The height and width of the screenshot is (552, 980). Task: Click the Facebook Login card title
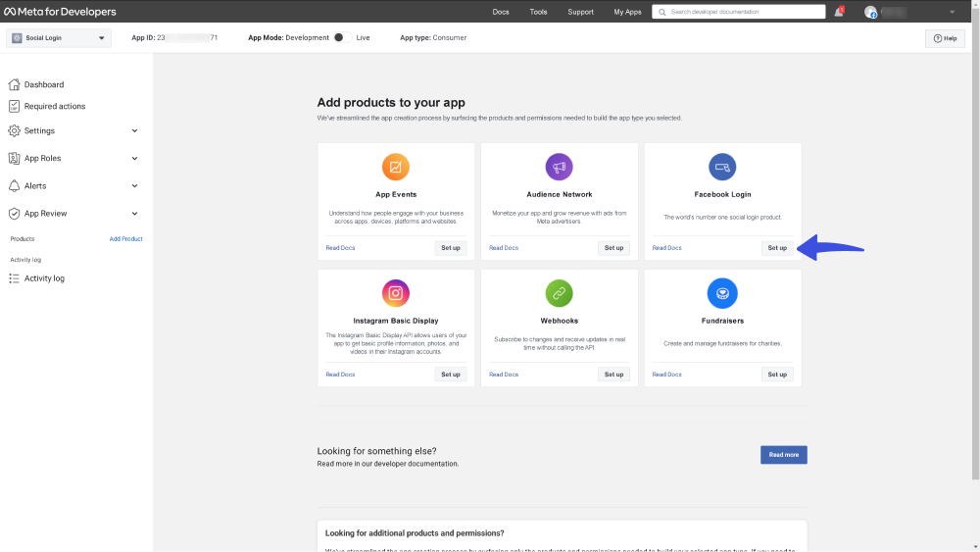point(722,194)
